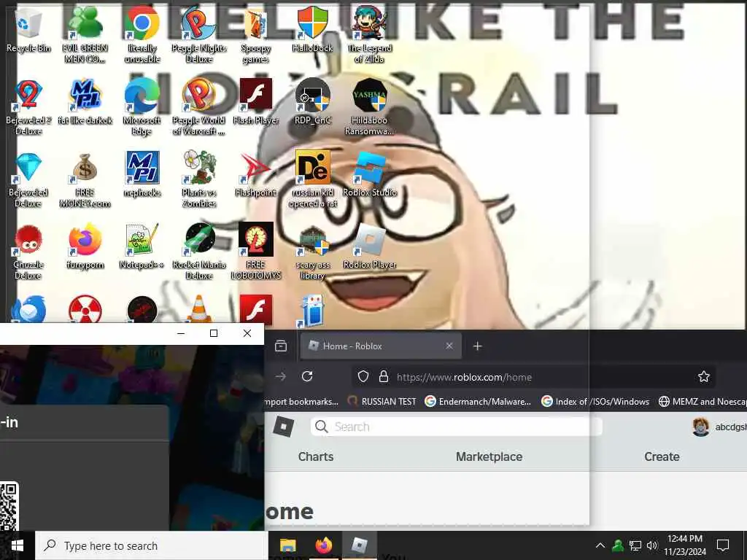Open the Windows Start menu
This screenshot has width=747, height=560.
pyautogui.click(x=18, y=545)
